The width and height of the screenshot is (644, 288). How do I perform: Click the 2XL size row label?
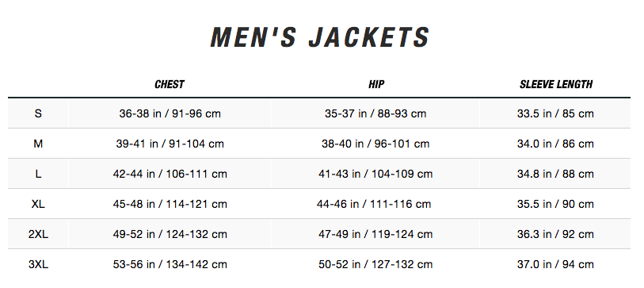point(38,235)
